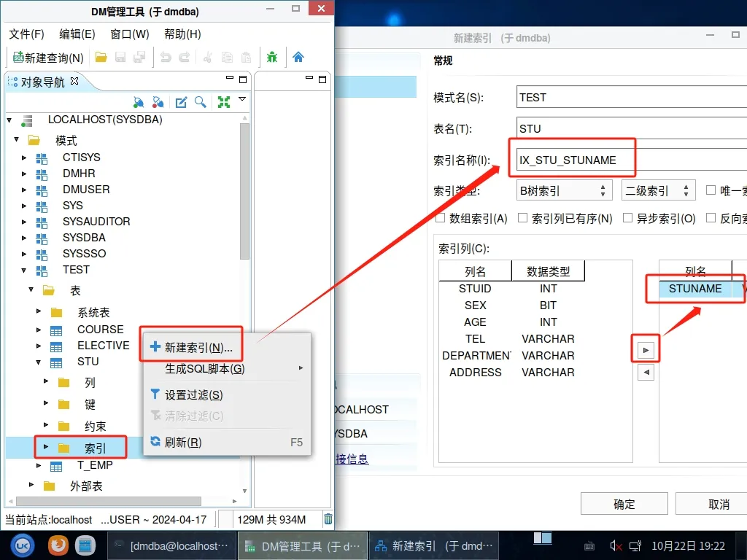Choose 新建索引 from the context menu
Screen dimensions: 747x560
click(x=198, y=347)
